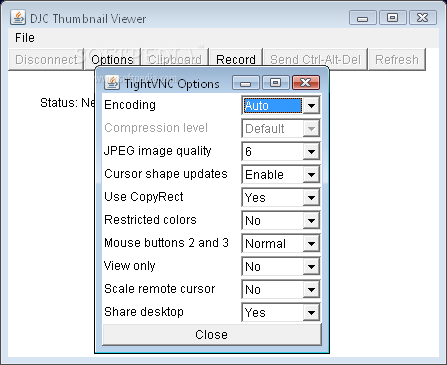The height and width of the screenshot is (365, 447).
Task: Maximize the TightVNC Options dialog
Action: [x=275, y=83]
